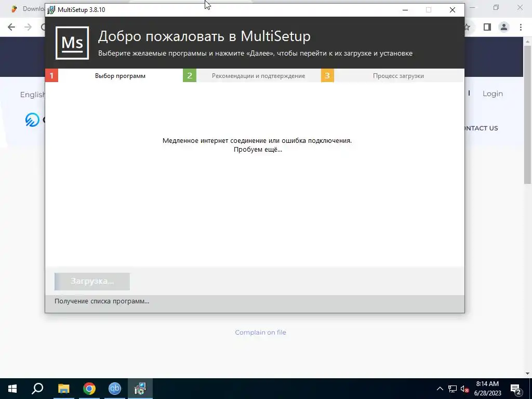Open File Explorer from the taskbar
Image resolution: width=532 pixels, height=399 pixels.
pyautogui.click(x=64, y=389)
